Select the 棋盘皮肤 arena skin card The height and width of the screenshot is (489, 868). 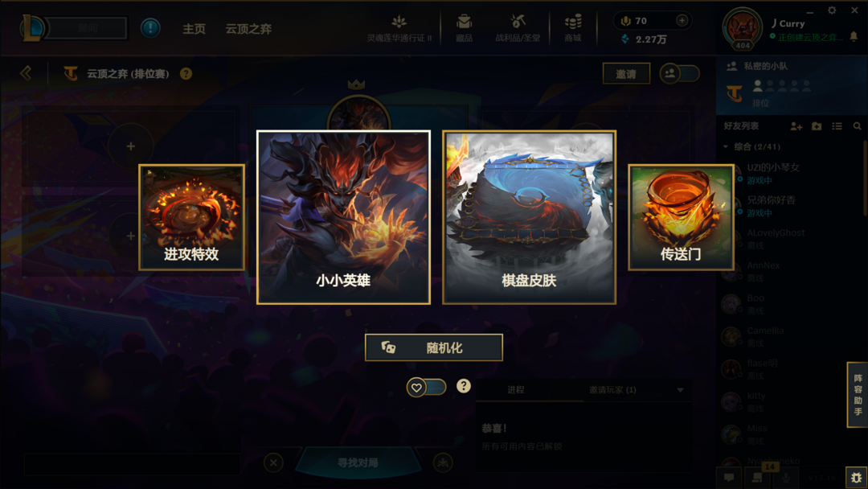(529, 217)
